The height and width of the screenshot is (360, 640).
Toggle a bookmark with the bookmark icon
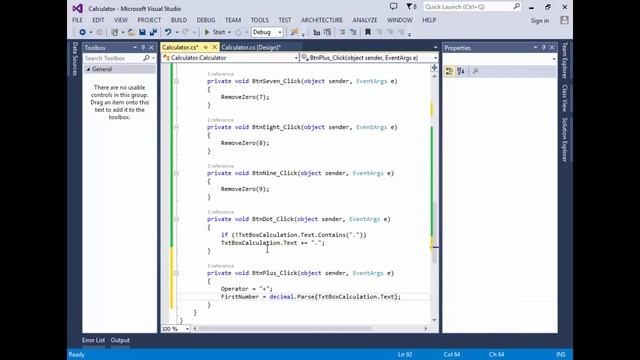point(368,32)
